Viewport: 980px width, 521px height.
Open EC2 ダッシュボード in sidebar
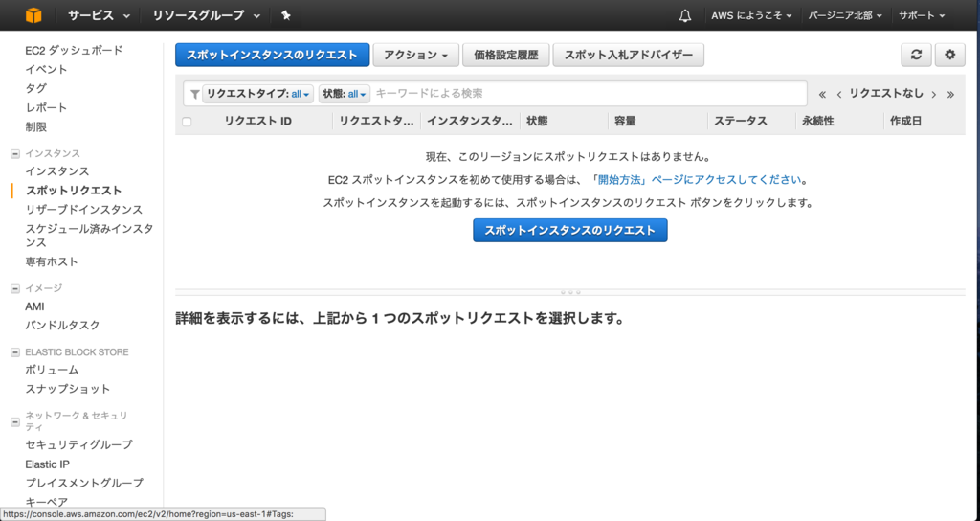pyautogui.click(x=74, y=50)
